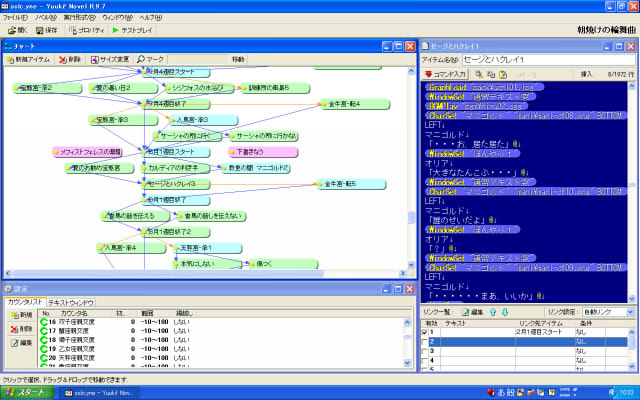This screenshot has width=640, height=400.
Task: Select the 金牛宮-転5 chart node
Action: coord(351,184)
